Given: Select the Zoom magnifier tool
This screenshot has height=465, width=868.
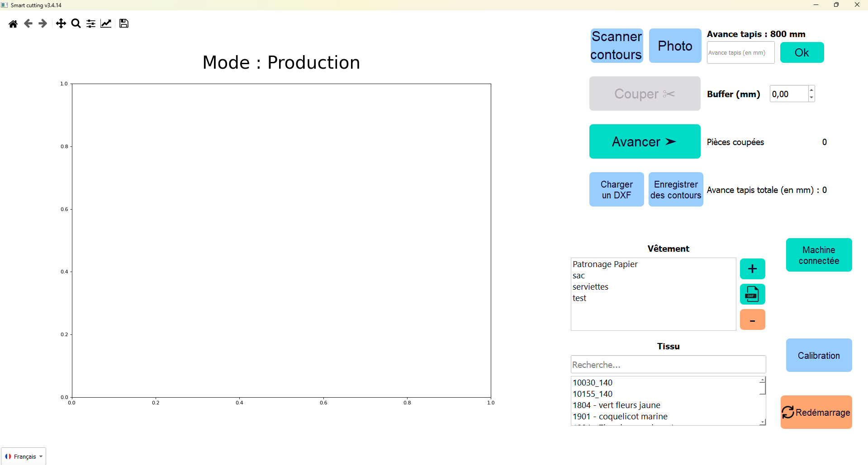Looking at the screenshot, I should point(76,23).
